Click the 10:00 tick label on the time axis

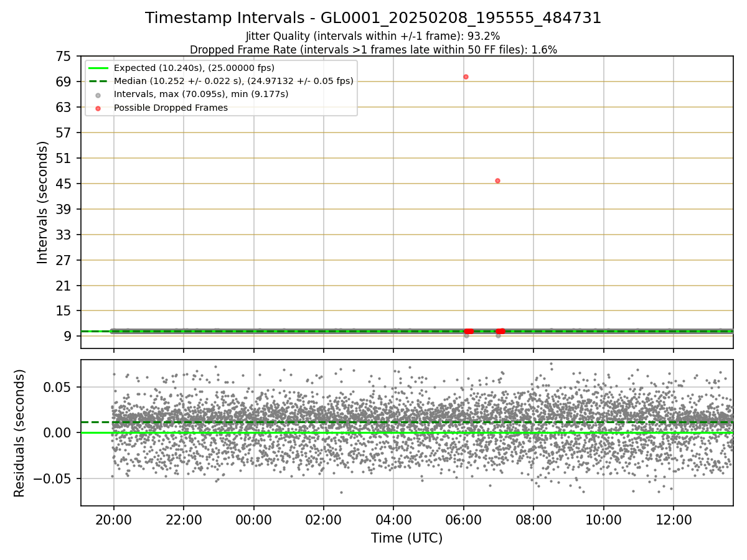(x=604, y=520)
